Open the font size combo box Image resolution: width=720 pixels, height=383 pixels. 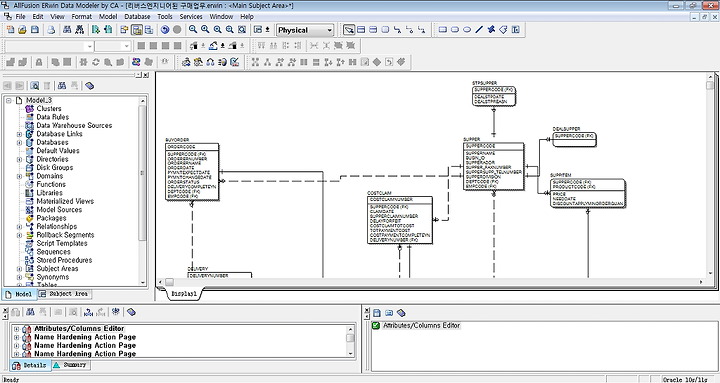point(126,46)
